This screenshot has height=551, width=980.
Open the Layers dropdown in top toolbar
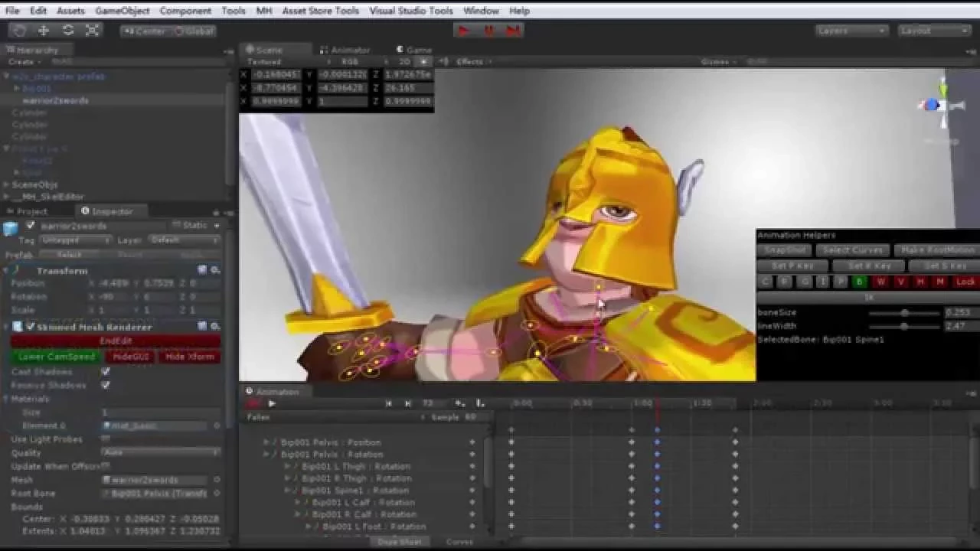tap(851, 31)
